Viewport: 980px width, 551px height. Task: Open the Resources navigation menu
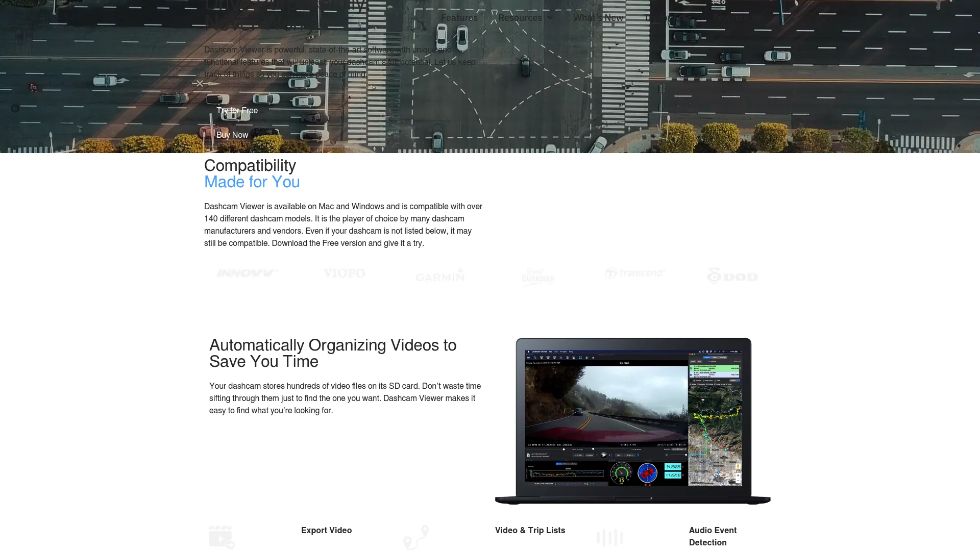point(520,18)
